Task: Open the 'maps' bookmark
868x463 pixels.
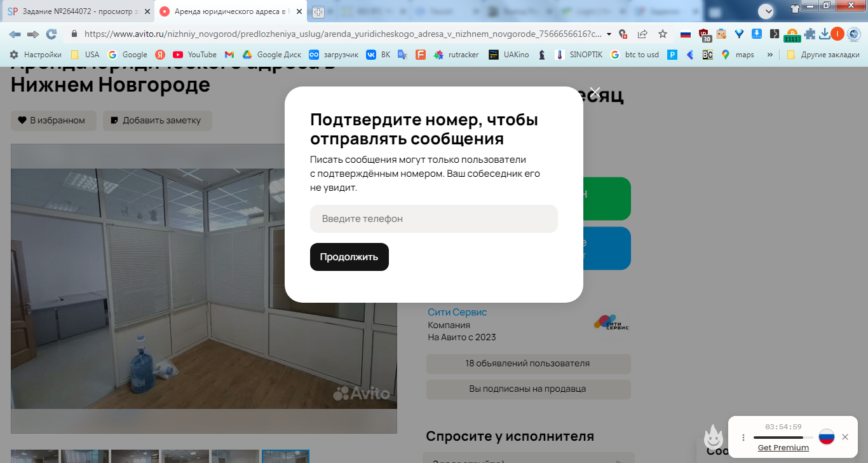Action: click(738, 55)
